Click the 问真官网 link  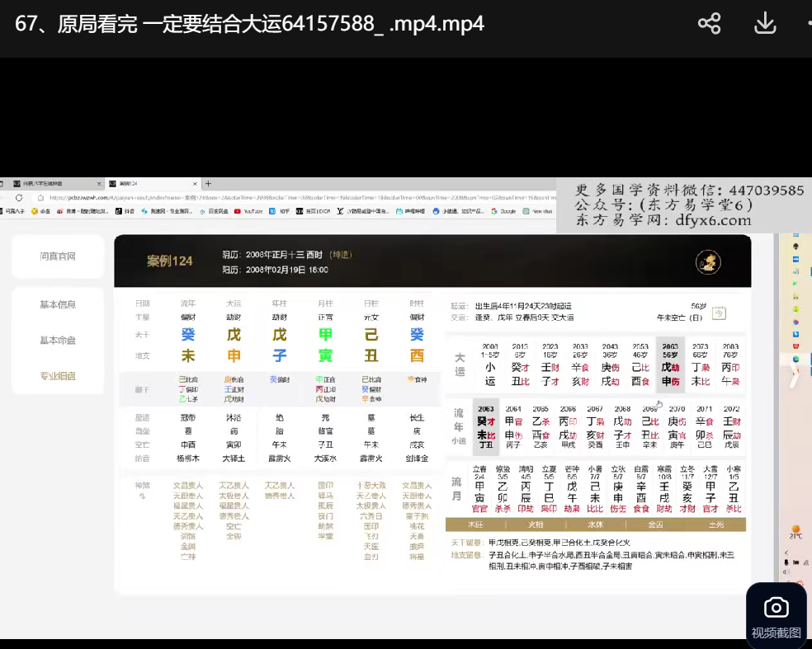58,256
